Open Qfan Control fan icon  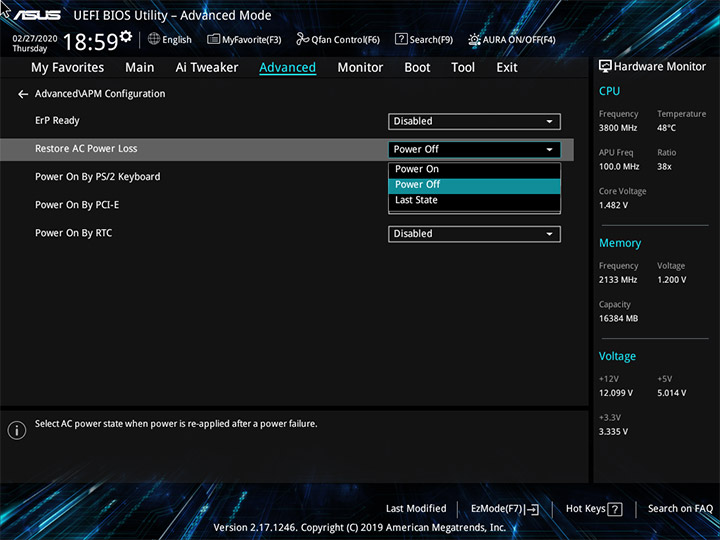click(302, 39)
